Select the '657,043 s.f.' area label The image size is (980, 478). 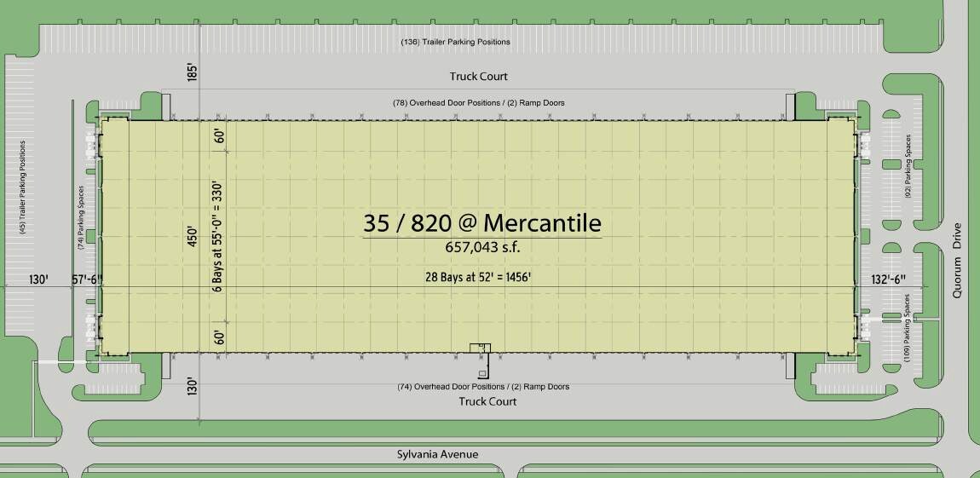481,247
